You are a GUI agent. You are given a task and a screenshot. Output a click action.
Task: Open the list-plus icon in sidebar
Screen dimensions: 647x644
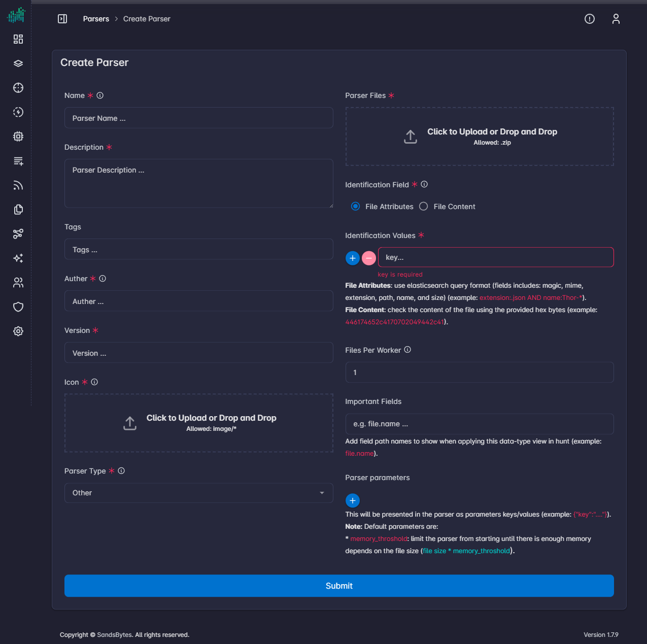[x=18, y=161]
